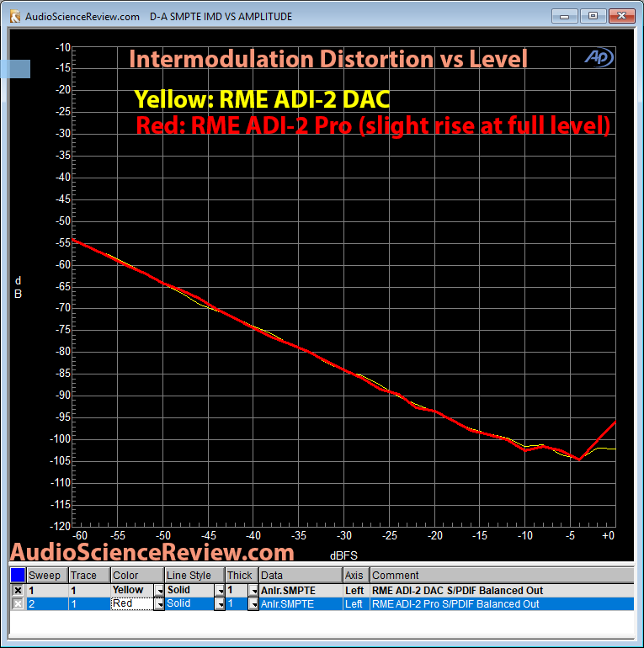The image size is (644, 648).
Task: Click the '+0' x-axis tick label
Action: (x=608, y=536)
